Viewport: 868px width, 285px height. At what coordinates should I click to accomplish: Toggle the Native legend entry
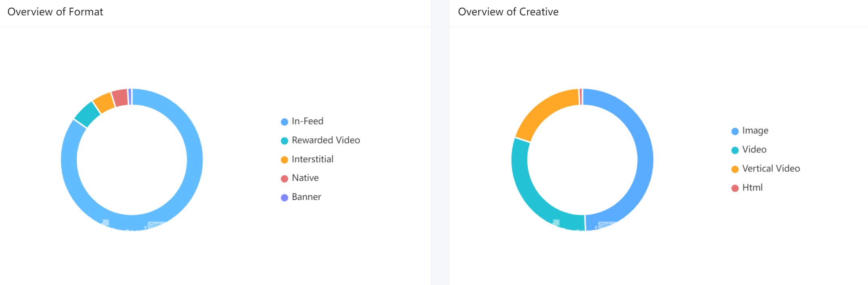point(300,178)
